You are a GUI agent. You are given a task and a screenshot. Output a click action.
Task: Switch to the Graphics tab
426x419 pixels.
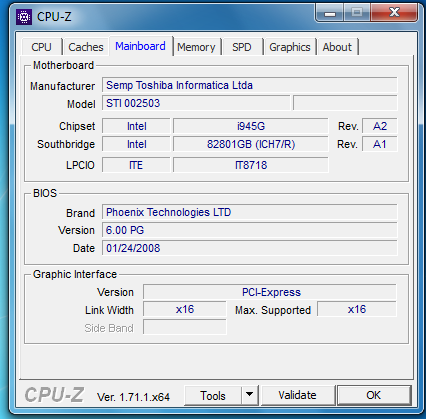pos(290,47)
